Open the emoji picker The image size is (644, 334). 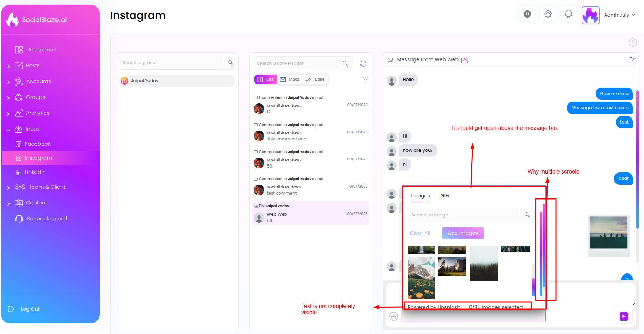393,316
